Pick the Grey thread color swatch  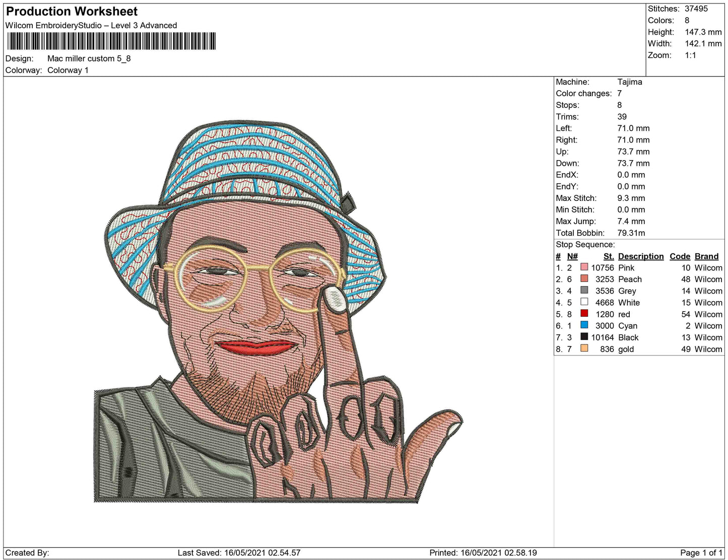(584, 291)
